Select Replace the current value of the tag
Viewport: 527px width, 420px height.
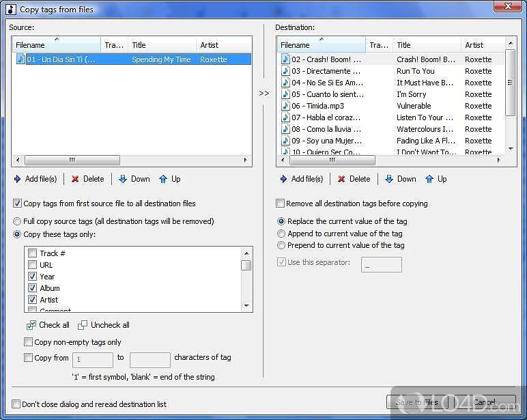[281, 221]
